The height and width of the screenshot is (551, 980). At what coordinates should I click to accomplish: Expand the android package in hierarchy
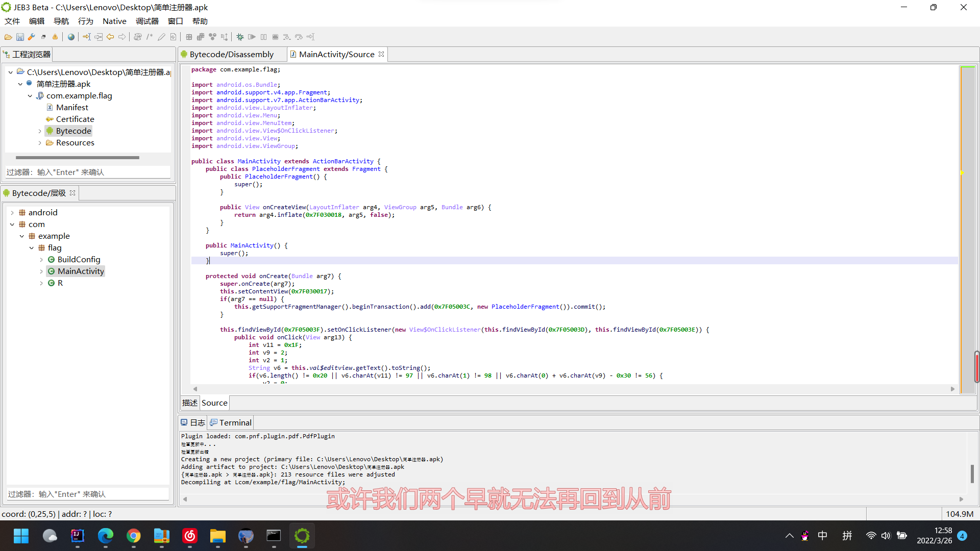[12, 213]
